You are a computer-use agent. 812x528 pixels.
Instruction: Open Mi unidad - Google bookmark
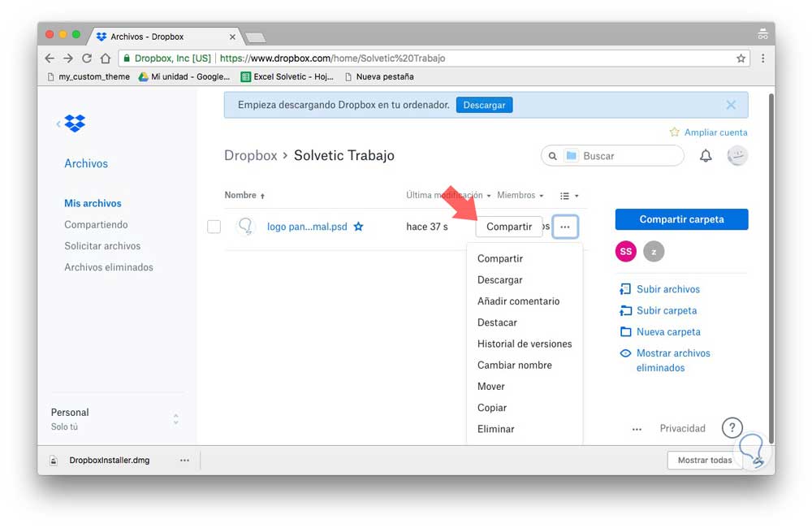coord(184,76)
